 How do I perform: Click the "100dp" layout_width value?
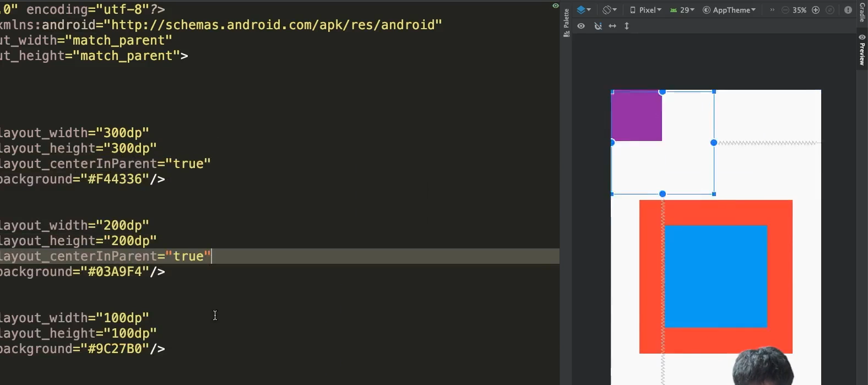click(x=122, y=318)
